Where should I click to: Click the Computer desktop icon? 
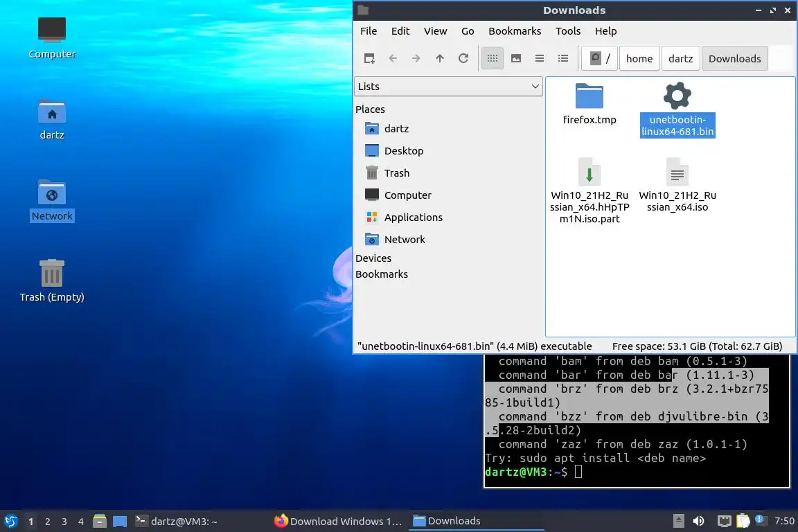[x=52, y=38]
